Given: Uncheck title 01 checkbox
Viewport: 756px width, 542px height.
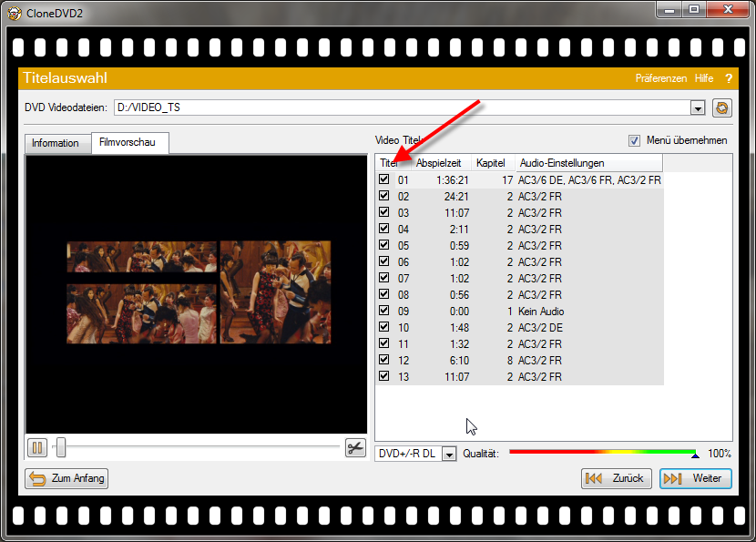Looking at the screenshot, I should (383, 179).
